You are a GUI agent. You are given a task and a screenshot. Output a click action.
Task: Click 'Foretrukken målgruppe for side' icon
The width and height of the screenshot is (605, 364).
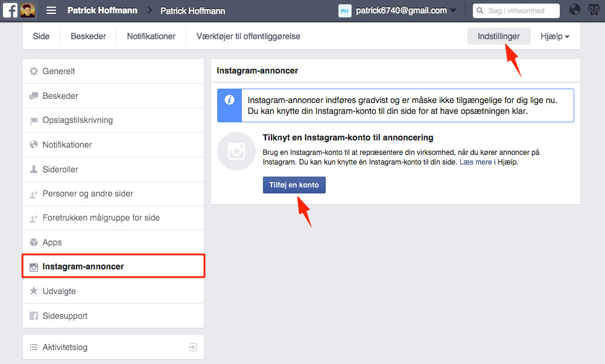[x=34, y=219]
